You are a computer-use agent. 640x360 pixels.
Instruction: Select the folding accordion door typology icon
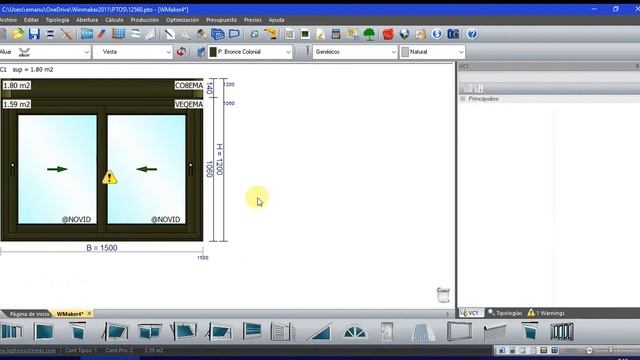click(x=562, y=331)
